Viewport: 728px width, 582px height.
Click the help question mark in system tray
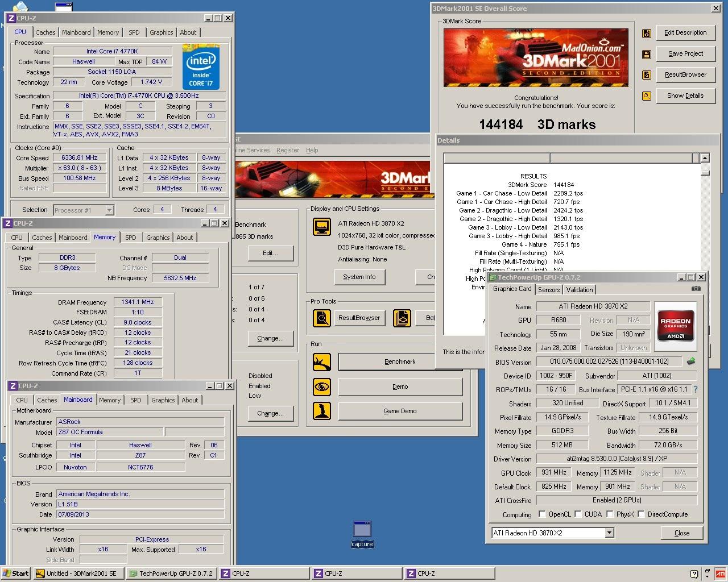point(694,573)
